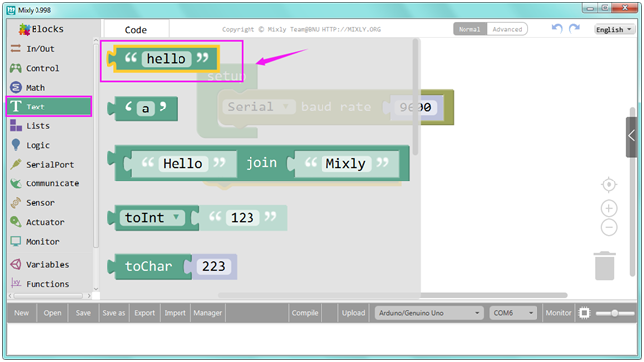Select the Text block category
This screenshot has height=362, width=644.
(48, 107)
